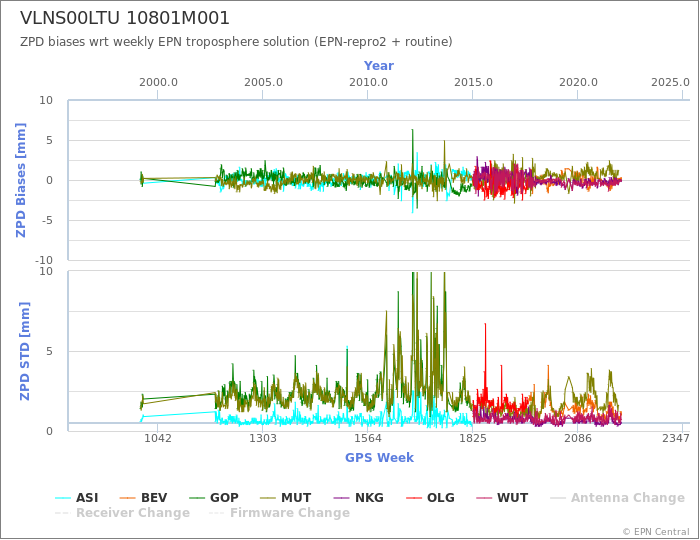
Task: Toggle the OLG series legend entry
Action: [x=430, y=498]
